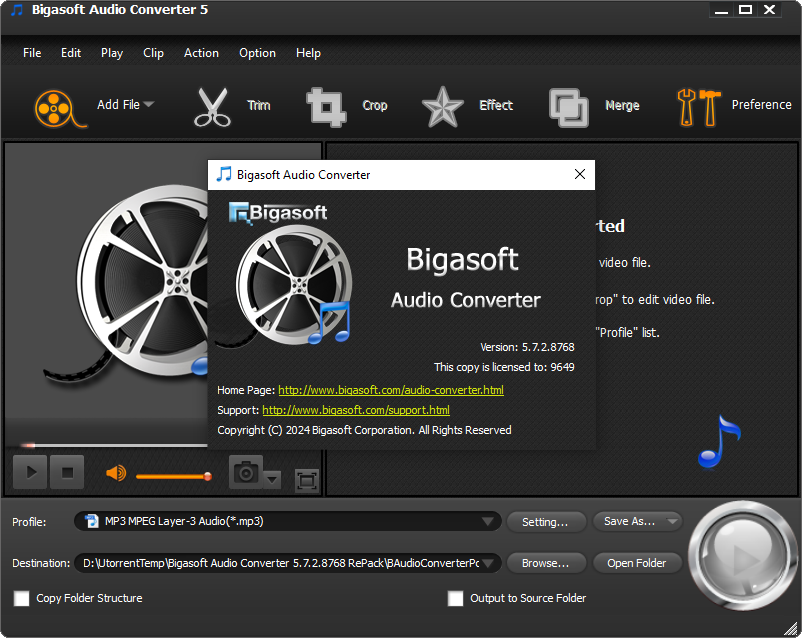This screenshot has height=638, width=802.
Task: Open the Effect star icon
Action: pyautogui.click(x=442, y=107)
